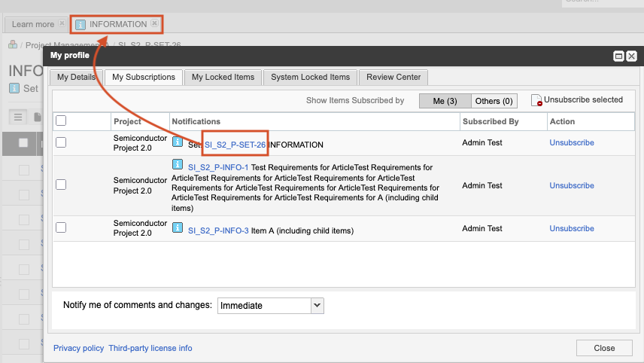Click info icon in SI_S2_P-INFO-3 row
Image resolution: width=644 pixels, height=363 pixels.
[177, 227]
